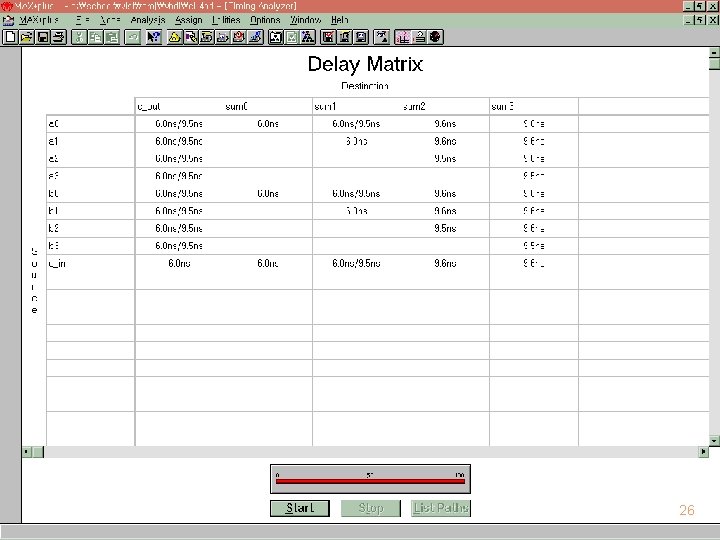Image resolution: width=720 pixels, height=540 pixels.
Task: Click the c_in to c_out 6.0ns cell
Action: (x=179, y=264)
